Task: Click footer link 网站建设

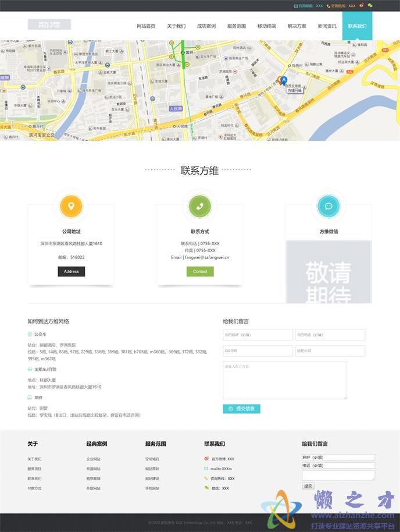Action: tap(152, 478)
